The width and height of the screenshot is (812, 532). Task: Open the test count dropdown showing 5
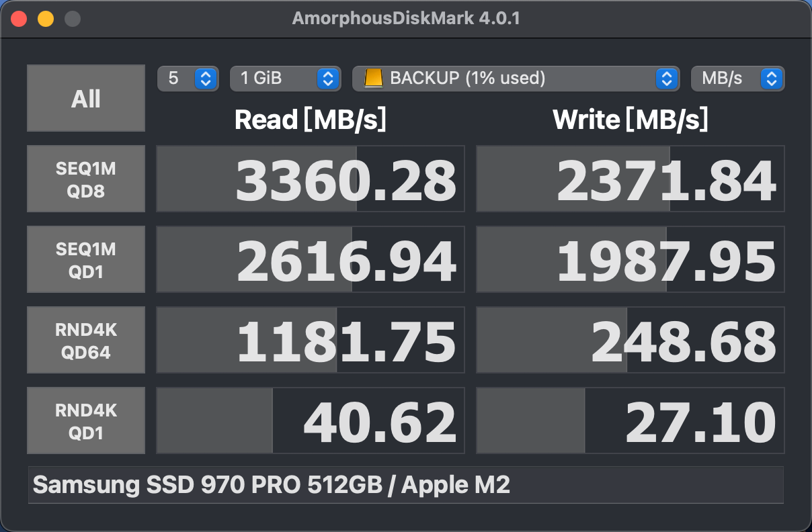[x=188, y=79]
